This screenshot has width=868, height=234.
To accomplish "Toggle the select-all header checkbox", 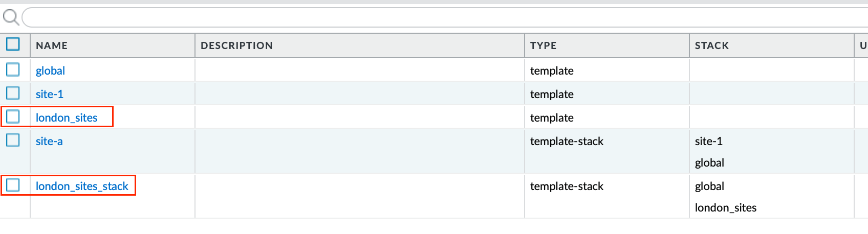I will [13, 44].
